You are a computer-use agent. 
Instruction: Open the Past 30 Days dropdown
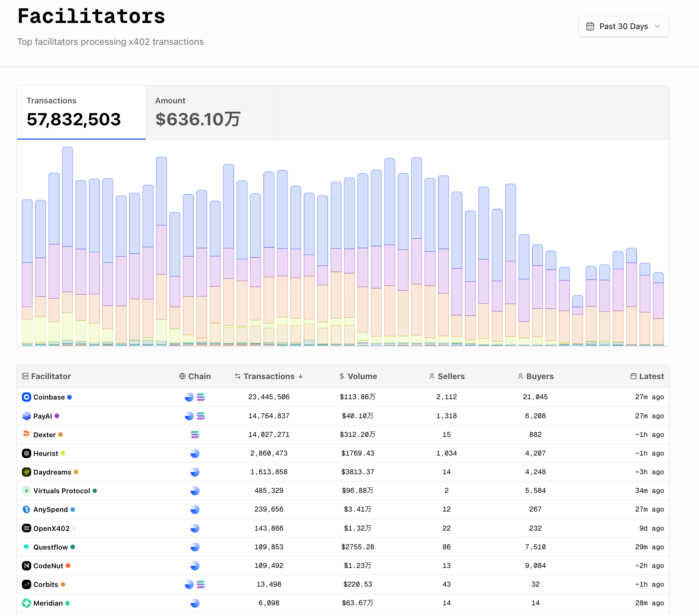coord(623,26)
